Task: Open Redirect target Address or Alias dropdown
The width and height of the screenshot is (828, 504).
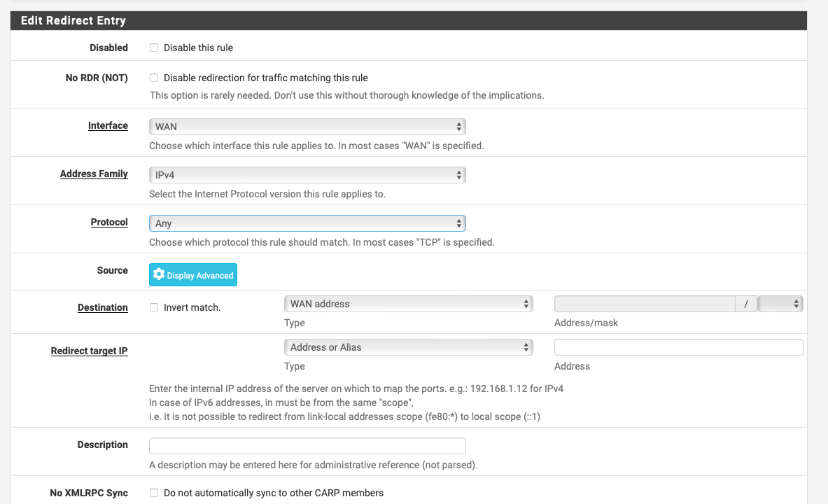Action: (x=408, y=347)
